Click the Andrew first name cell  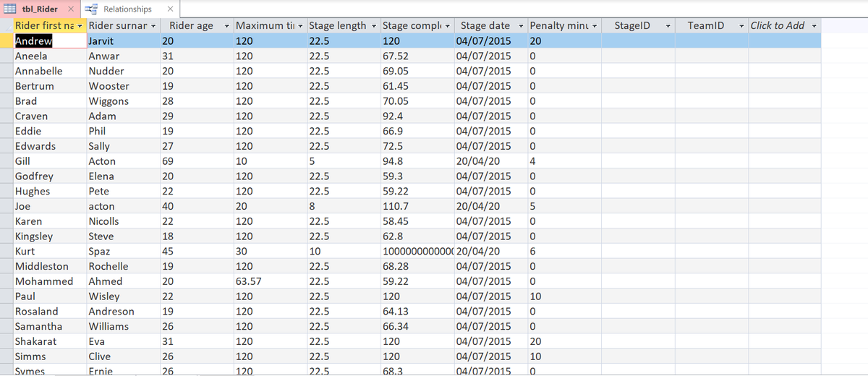tap(49, 40)
